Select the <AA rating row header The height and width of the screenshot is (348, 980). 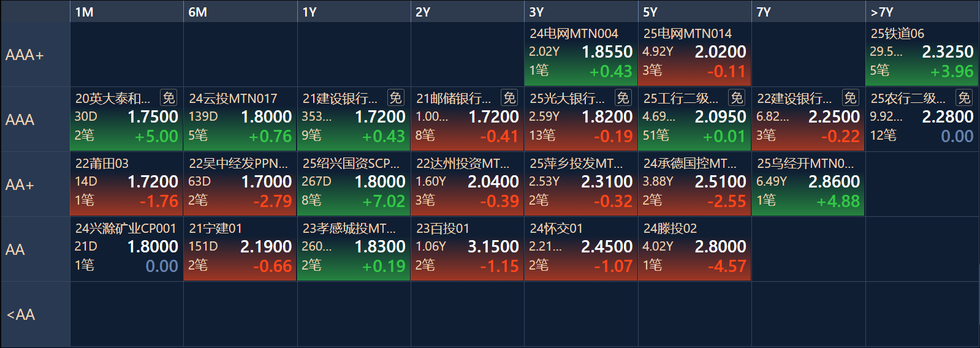[x=36, y=314]
